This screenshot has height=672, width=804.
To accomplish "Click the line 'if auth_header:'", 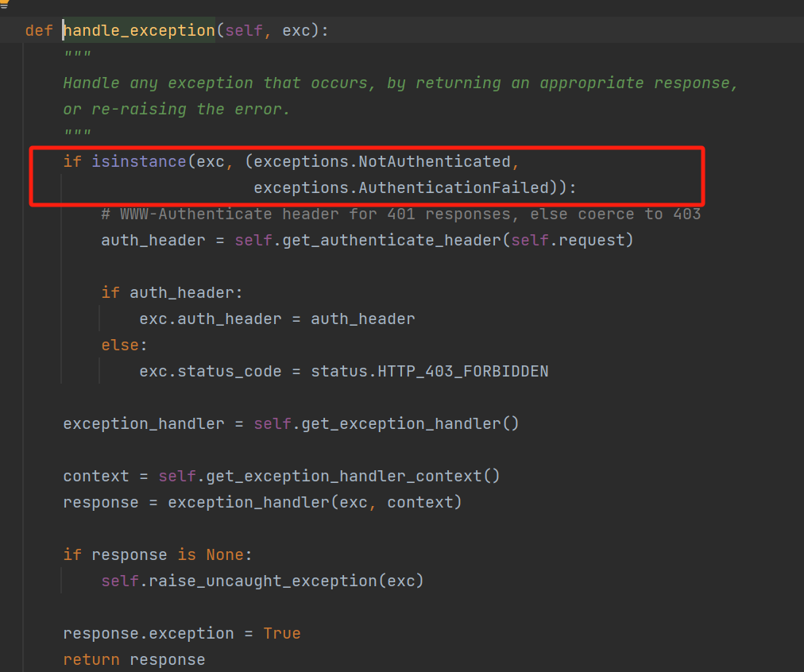I will [x=172, y=292].
